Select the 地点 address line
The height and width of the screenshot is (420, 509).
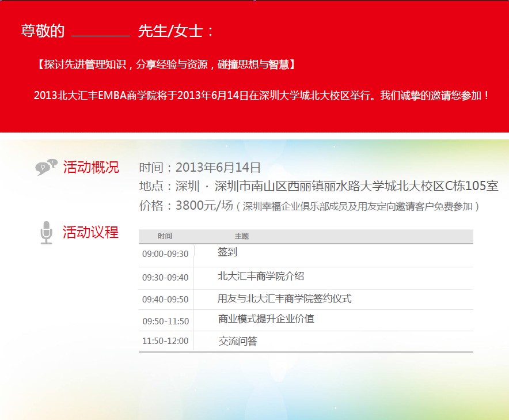319,186
